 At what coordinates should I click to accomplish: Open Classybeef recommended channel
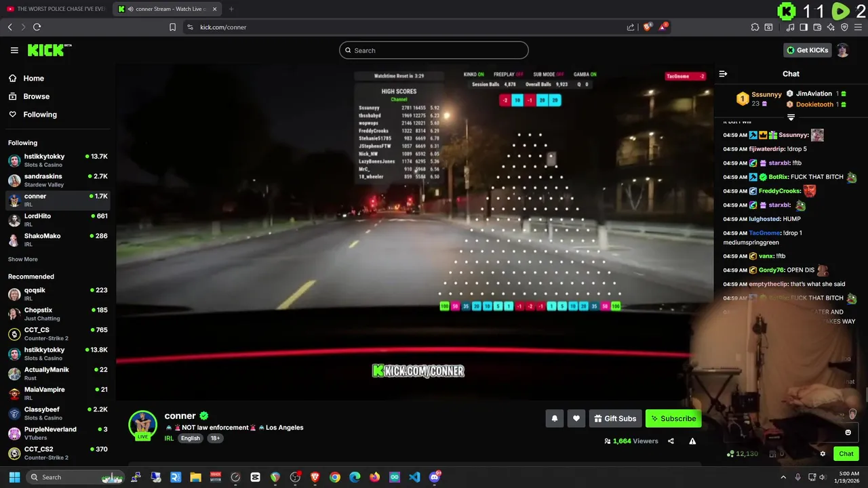point(58,413)
